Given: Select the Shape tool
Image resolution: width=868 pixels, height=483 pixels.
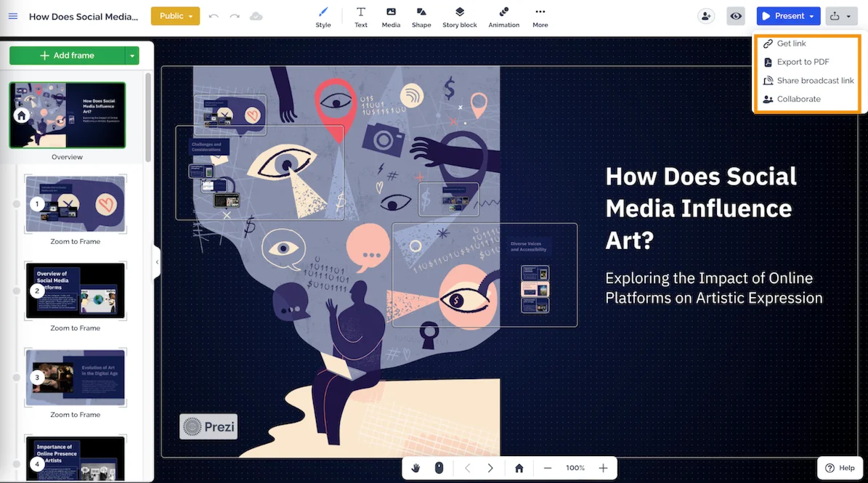Looking at the screenshot, I should 421,17.
